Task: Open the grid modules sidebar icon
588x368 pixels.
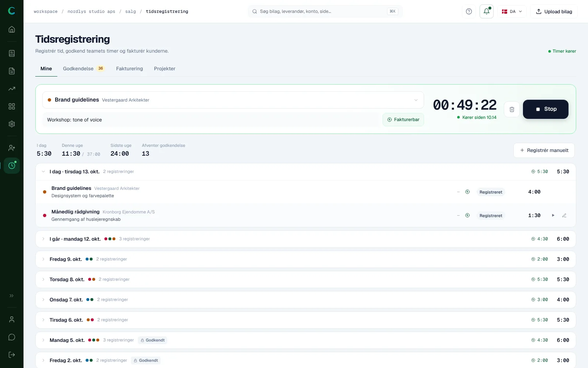Action: click(x=12, y=106)
